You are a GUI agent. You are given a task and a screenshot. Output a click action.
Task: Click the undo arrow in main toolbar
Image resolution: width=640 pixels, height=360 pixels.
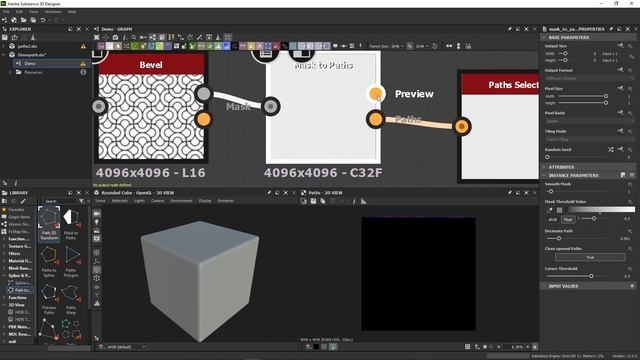(43, 20)
